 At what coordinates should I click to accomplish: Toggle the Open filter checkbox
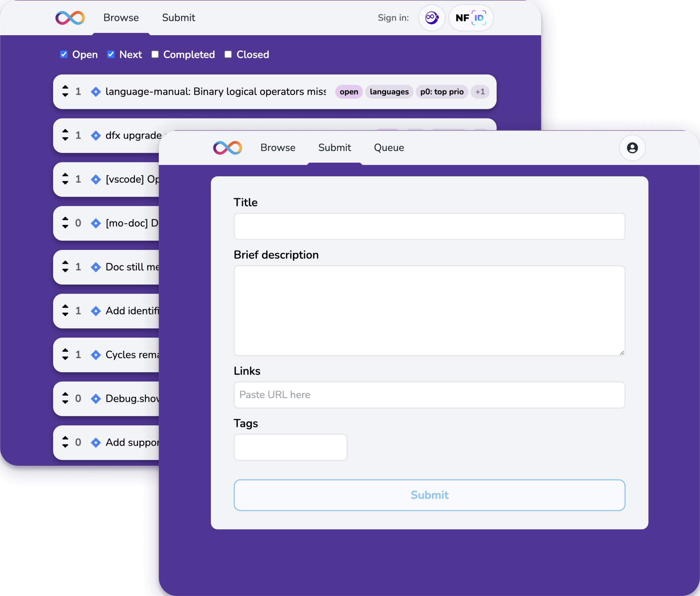pos(63,55)
